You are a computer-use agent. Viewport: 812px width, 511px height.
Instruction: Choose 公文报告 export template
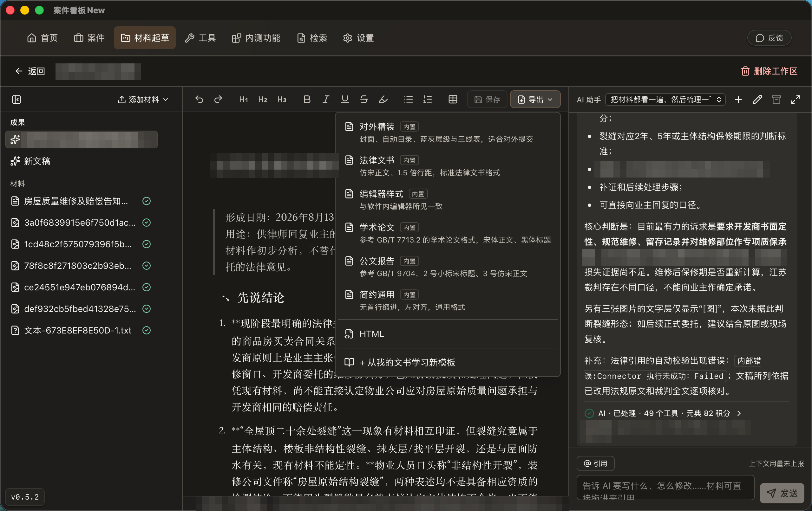pyautogui.click(x=448, y=267)
